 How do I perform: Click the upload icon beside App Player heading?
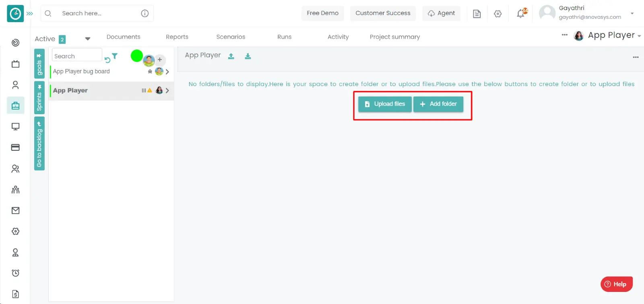click(231, 56)
